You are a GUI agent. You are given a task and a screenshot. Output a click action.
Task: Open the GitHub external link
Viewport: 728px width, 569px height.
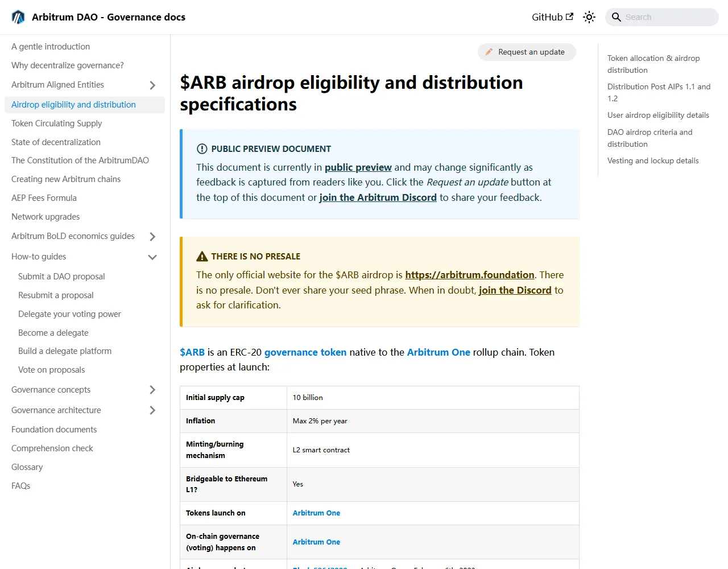click(x=552, y=17)
